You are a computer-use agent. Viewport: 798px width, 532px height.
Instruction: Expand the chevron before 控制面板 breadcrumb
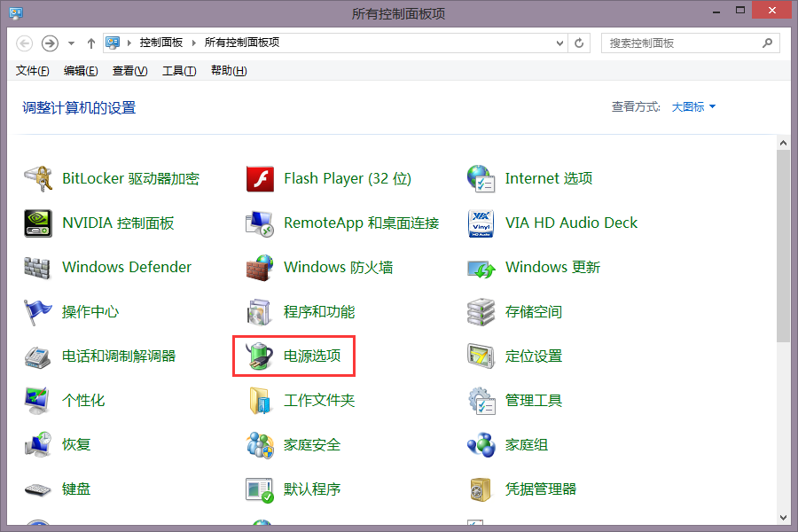click(129, 43)
